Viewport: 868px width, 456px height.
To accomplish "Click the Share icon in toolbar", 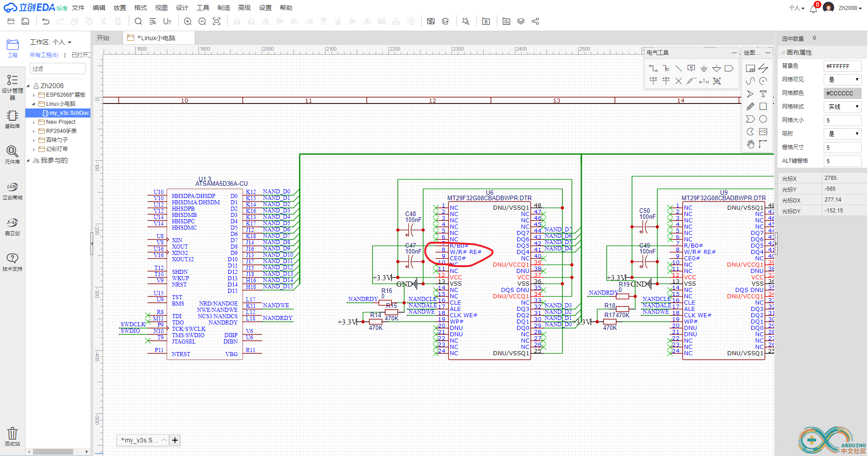I will (x=535, y=21).
